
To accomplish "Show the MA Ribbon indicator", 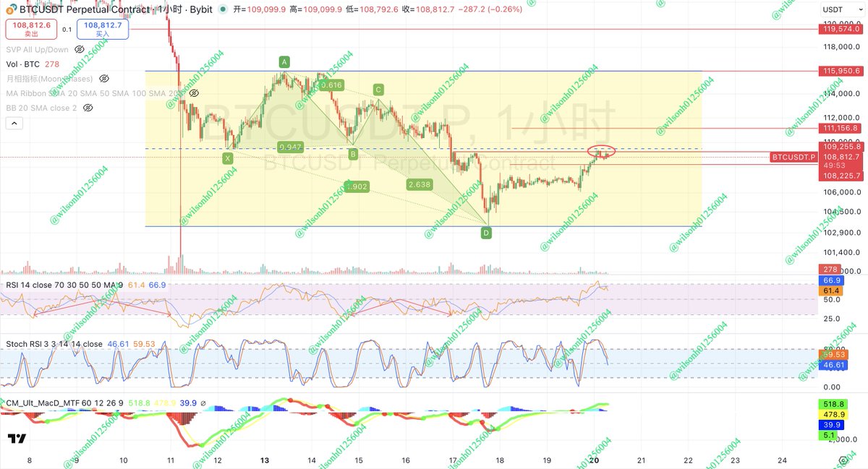I will 194,92.
